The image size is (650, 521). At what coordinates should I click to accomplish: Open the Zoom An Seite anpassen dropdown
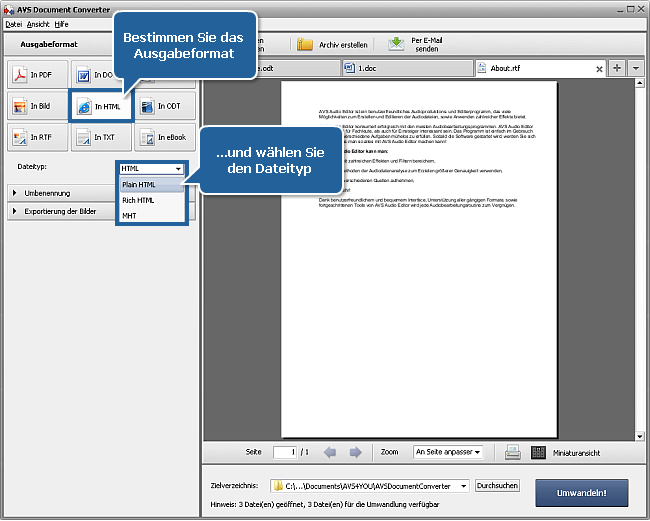448,452
